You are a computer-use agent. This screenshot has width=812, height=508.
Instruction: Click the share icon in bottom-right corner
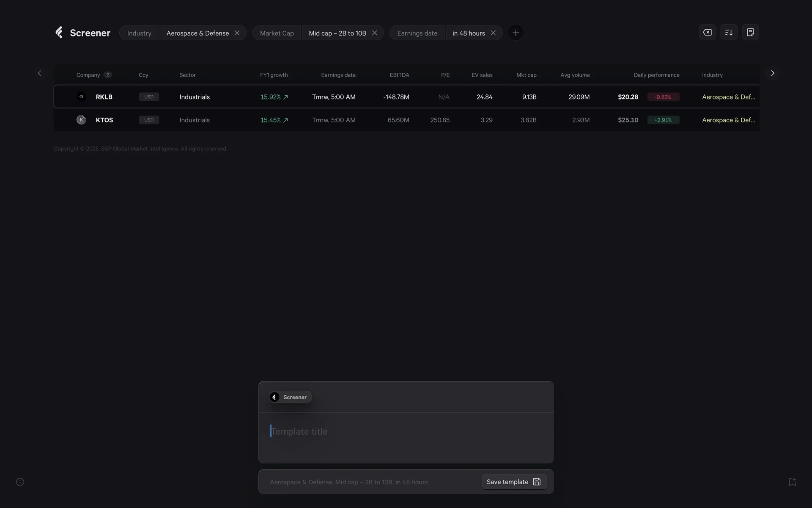click(792, 482)
